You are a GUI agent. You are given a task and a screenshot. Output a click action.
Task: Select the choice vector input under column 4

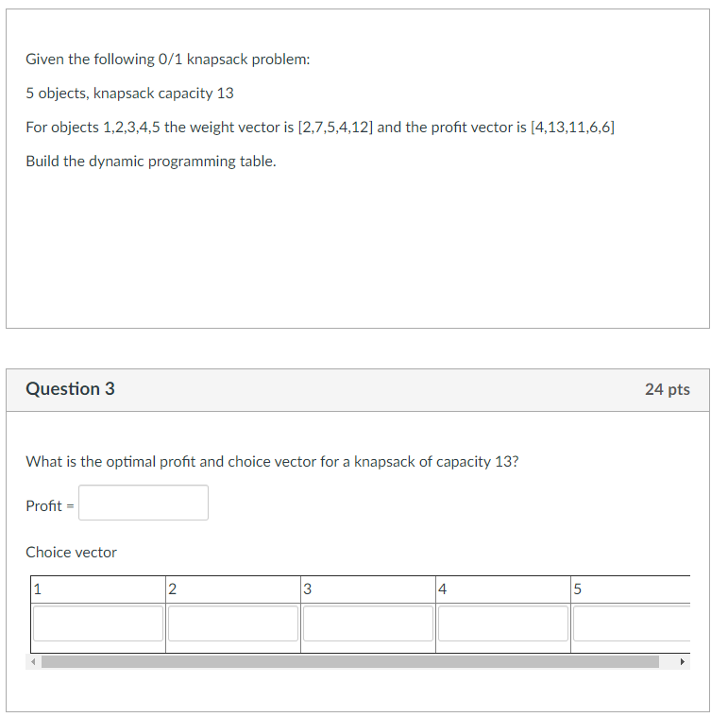(503, 623)
